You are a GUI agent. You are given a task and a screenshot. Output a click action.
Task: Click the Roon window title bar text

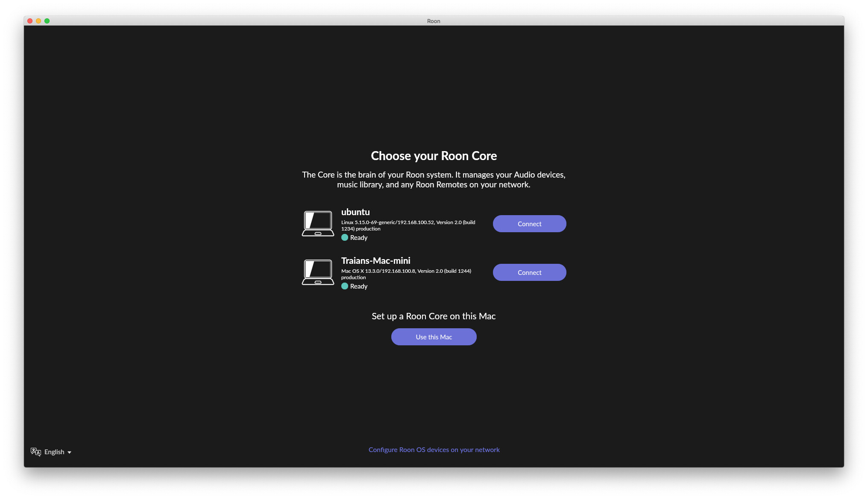coord(434,21)
